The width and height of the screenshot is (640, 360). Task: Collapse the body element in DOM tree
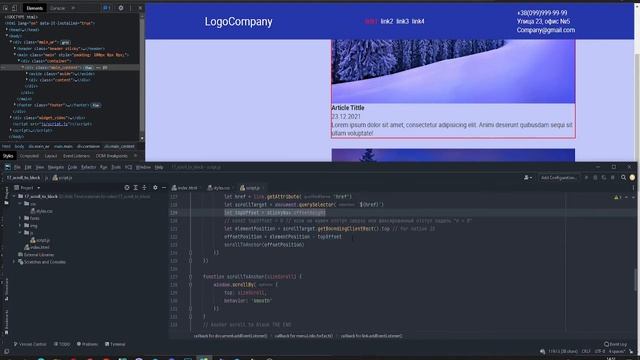click(7, 36)
